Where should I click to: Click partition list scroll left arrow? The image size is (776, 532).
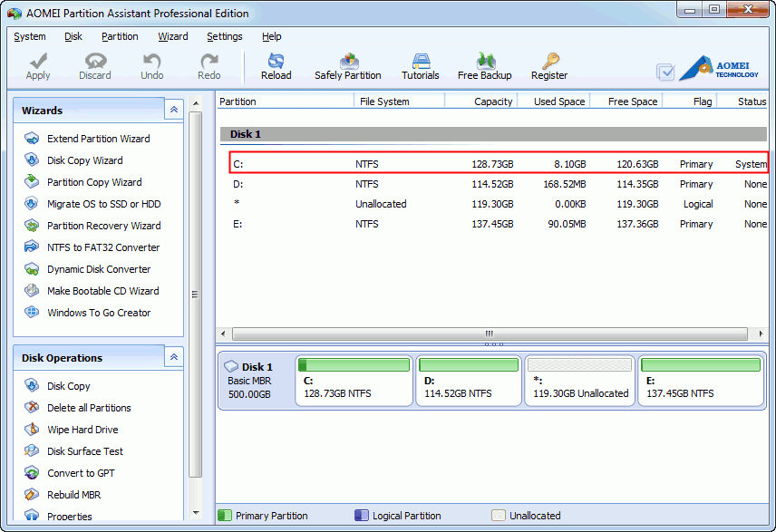coord(223,334)
